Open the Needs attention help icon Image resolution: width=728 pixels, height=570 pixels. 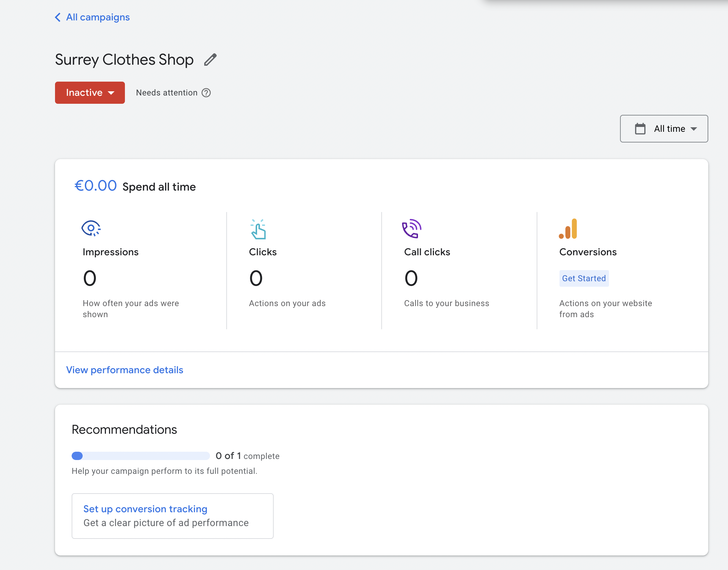click(x=206, y=93)
